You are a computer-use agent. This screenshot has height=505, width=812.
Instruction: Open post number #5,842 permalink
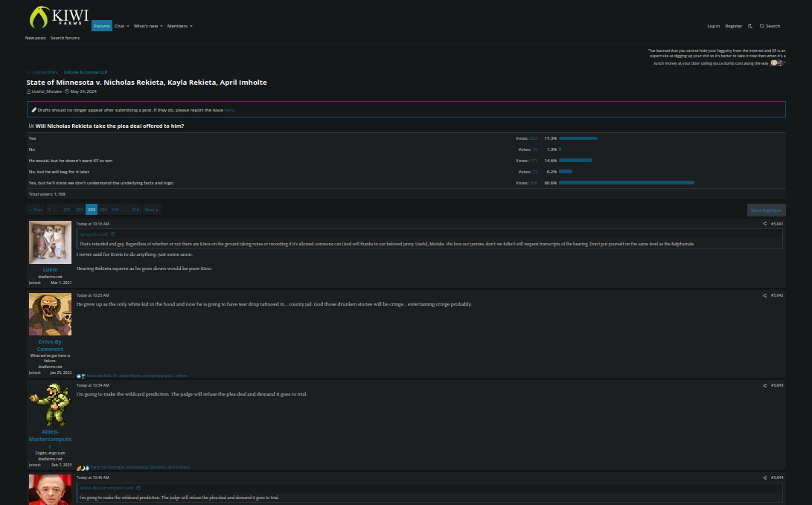pyautogui.click(x=777, y=295)
